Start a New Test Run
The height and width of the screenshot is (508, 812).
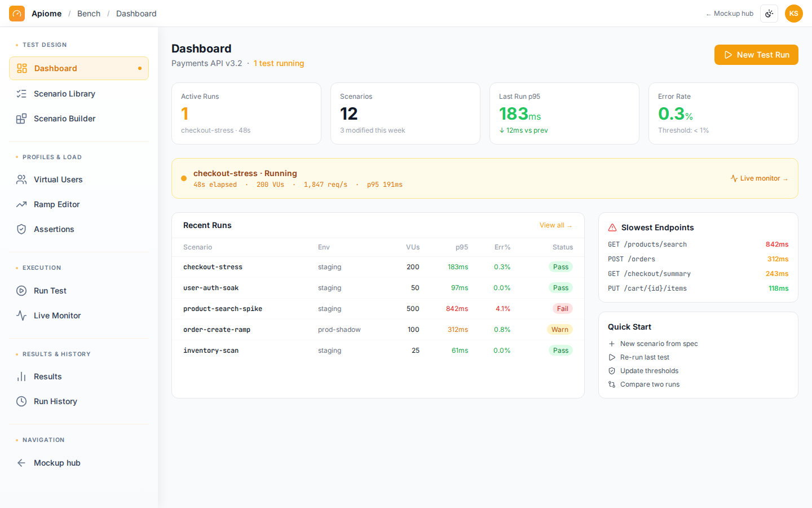(x=756, y=55)
